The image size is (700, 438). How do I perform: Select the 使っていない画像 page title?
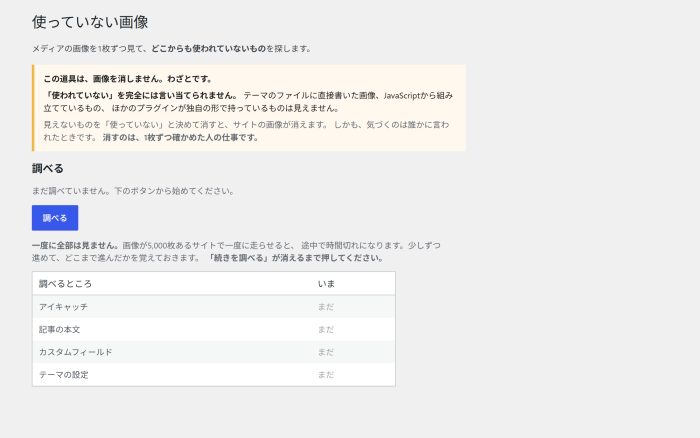tap(90, 22)
